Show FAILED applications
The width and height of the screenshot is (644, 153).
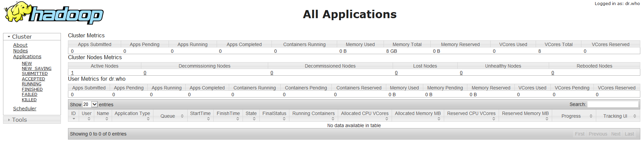click(30, 94)
